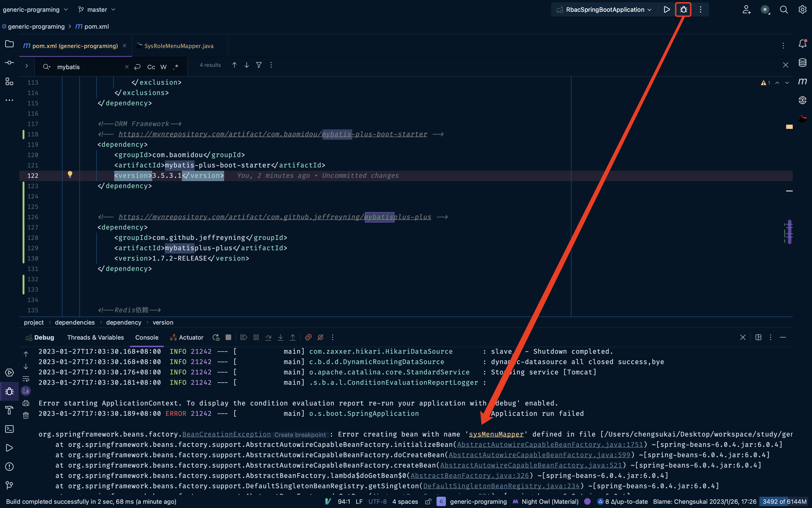Stop the running debug process
This screenshot has width=812, height=508.
coord(228,337)
